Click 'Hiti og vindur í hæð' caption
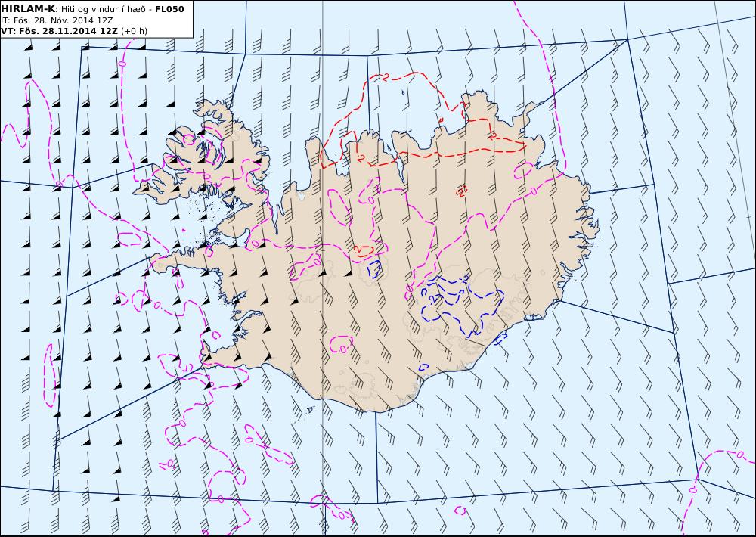The width and height of the screenshot is (756, 537). pyautogui.click(x=103, y=9)
